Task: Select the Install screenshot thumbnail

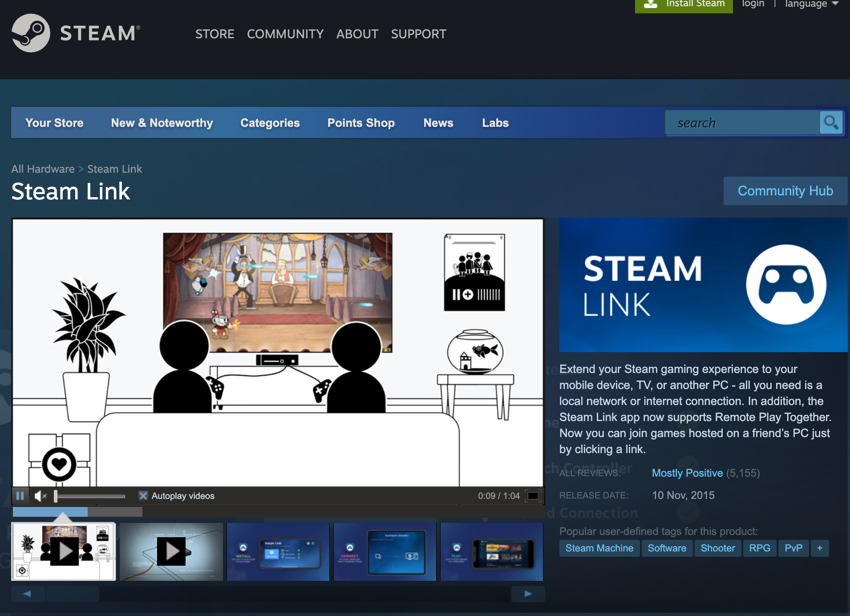Action: 278,551
